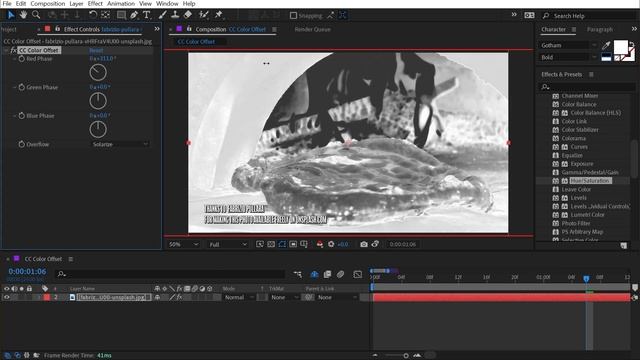This screenshot has width=640, height=360.
Task: Open the Bold font style dropdown
Action: [569, 58]
